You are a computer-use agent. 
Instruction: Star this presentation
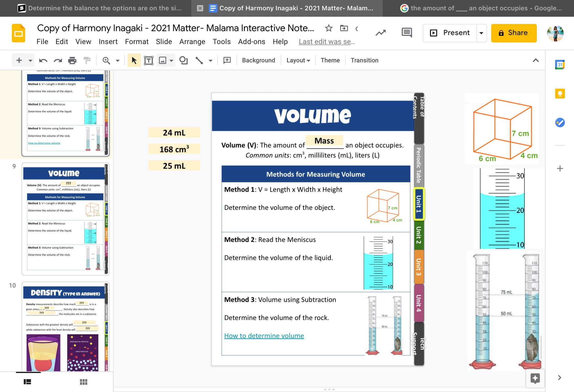click(x=328, y=28)
